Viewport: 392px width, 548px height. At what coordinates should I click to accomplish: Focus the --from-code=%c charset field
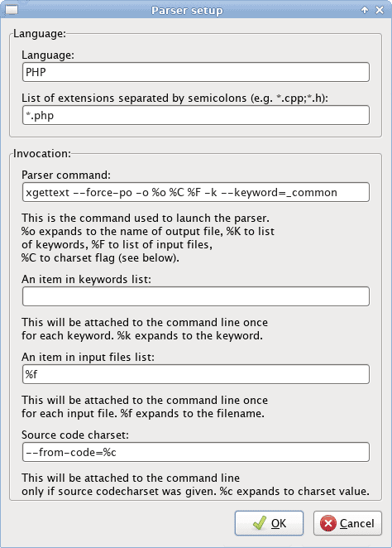click(x=196, y=452)
